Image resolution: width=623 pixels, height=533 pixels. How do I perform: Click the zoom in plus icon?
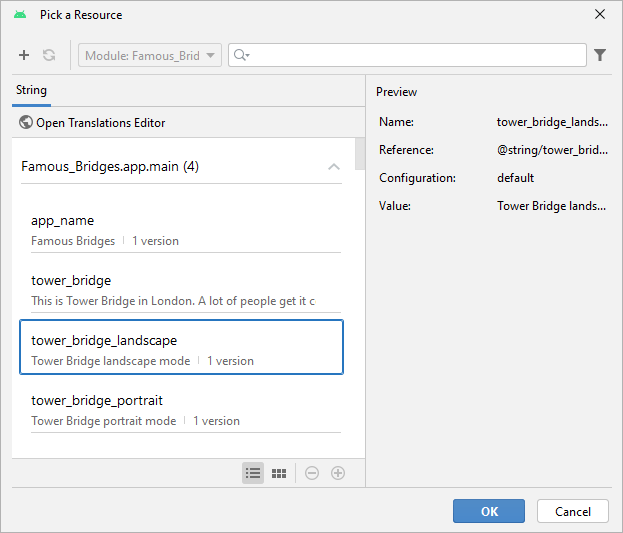tap(338, 473)
